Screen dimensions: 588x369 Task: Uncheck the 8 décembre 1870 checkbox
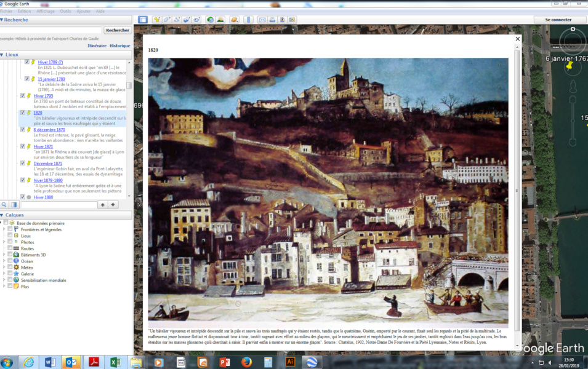pos(23,129)
